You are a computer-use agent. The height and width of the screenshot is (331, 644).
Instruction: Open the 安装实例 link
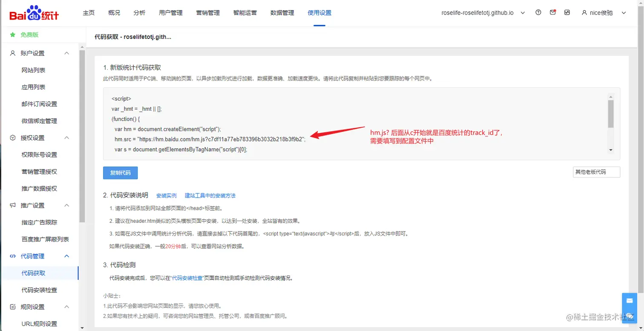pos(167,196)
